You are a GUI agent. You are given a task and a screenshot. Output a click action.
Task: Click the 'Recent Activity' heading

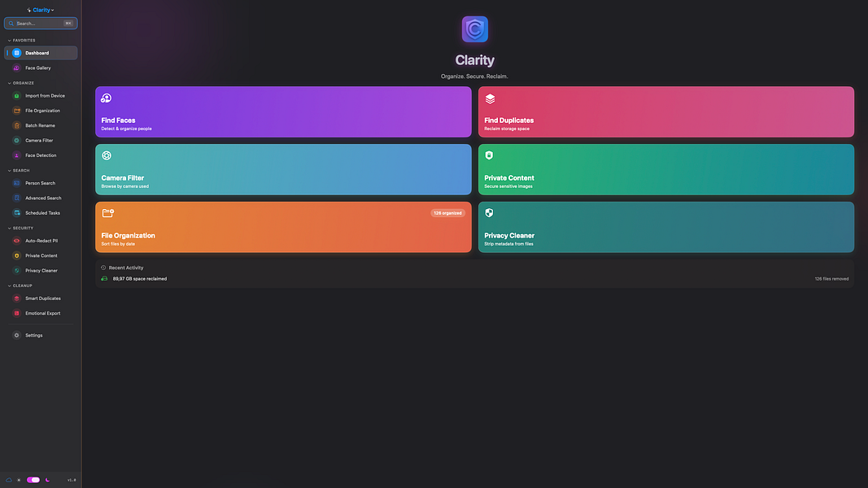(x=125, y=268)
